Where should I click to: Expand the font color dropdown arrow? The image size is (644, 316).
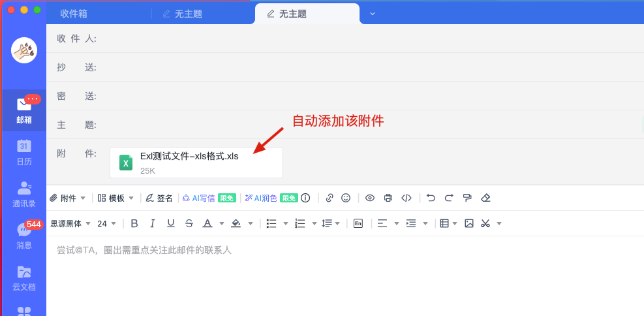coord(221,223)
